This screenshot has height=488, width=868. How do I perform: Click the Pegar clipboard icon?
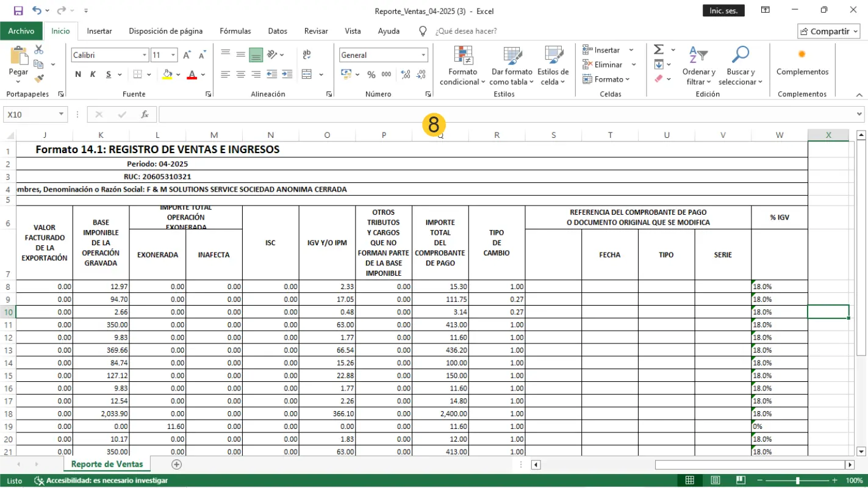18,56
